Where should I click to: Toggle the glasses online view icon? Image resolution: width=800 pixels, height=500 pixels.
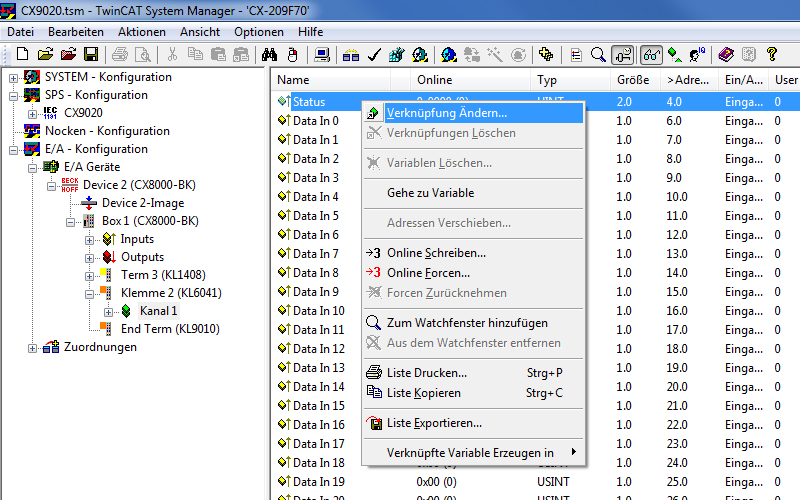pyautogui.click(x=652, y=55)
